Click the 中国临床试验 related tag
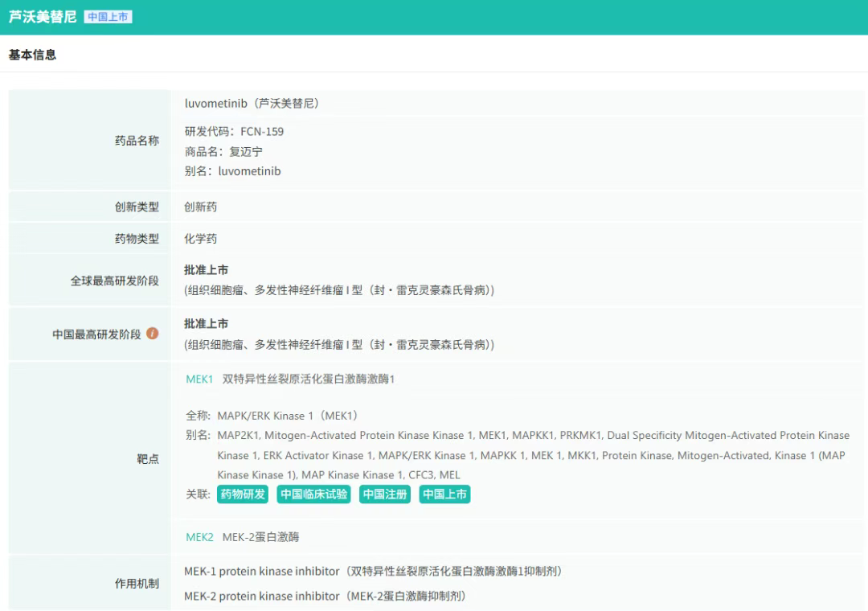 pos(313,494)
